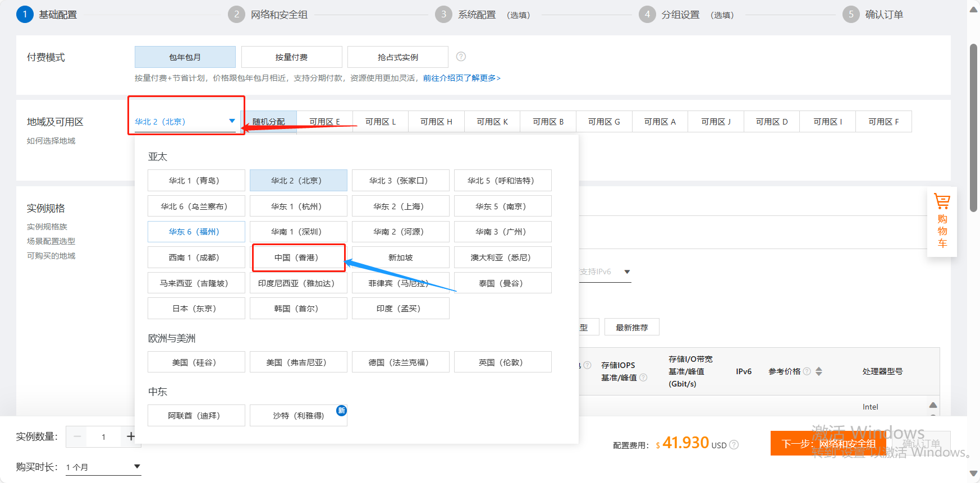Select region 阿联酋（迪拜）
980x483 pixels.
point(196,416)
